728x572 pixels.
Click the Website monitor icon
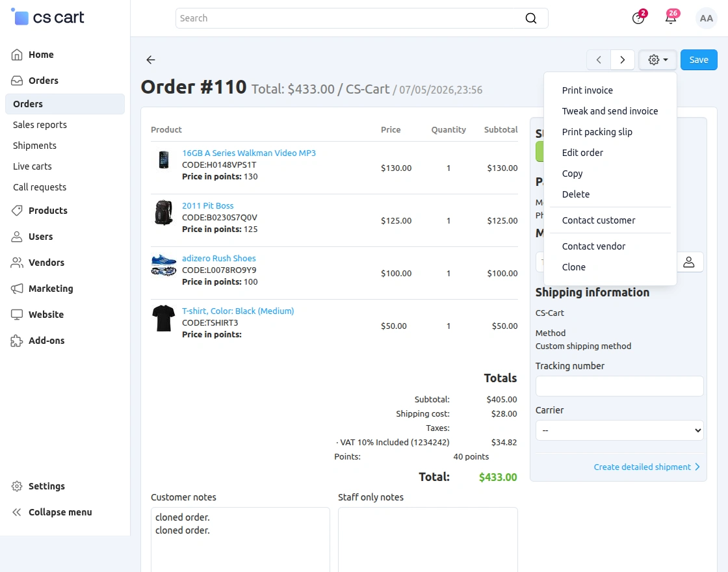pyautogui.click(x=17, y=315)
